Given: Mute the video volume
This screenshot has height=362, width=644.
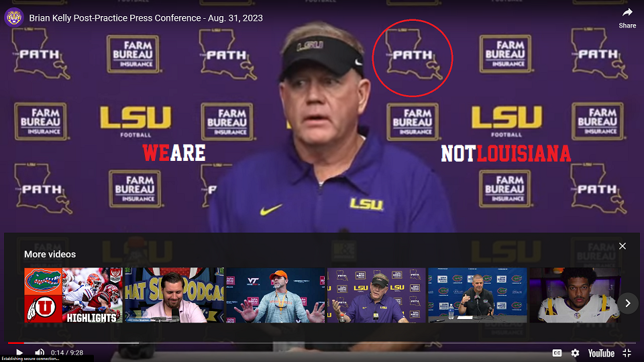Looking at the screenshot, I should pyautogui.click(x=40, y=353).
